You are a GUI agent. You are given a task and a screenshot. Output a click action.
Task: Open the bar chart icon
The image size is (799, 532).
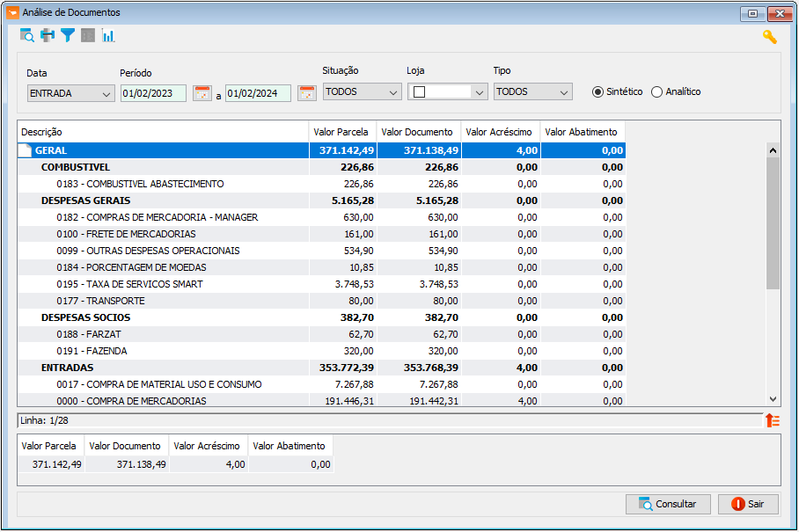tap(108, 36)
